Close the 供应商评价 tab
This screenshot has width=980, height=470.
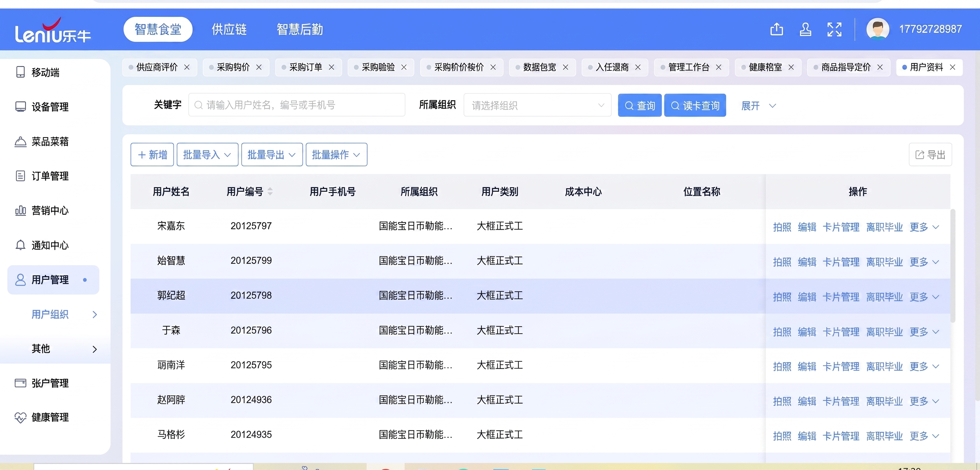pyautogui.click(x=187, y=67)
